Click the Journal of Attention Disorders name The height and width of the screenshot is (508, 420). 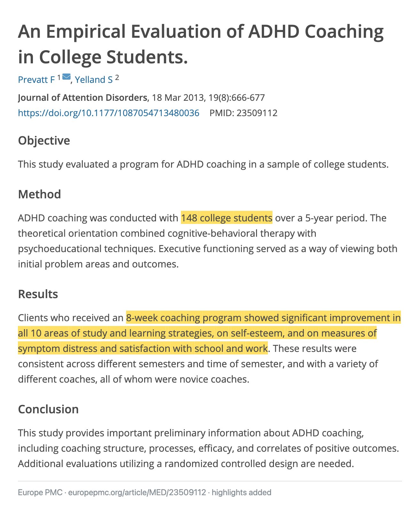(82, 98)
